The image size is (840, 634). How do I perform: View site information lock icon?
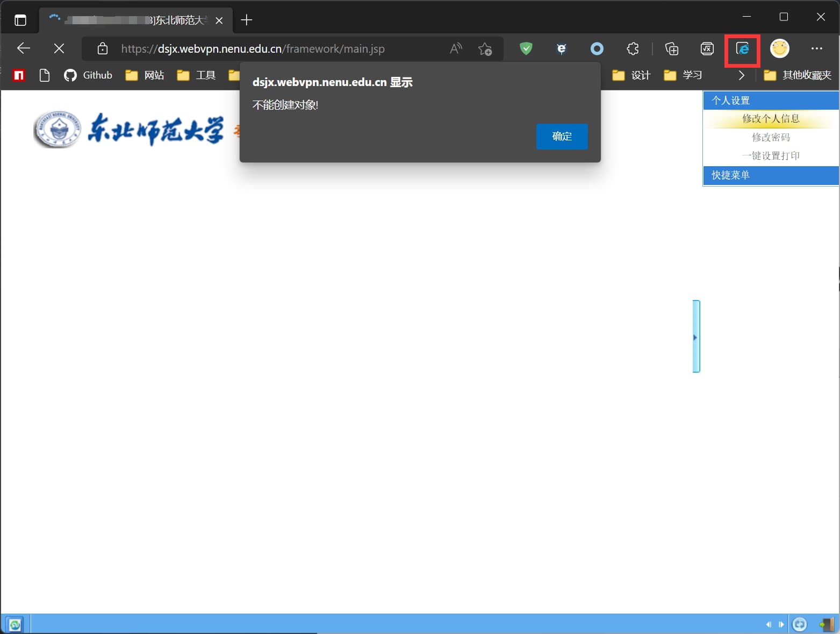[x=103, y=49]
